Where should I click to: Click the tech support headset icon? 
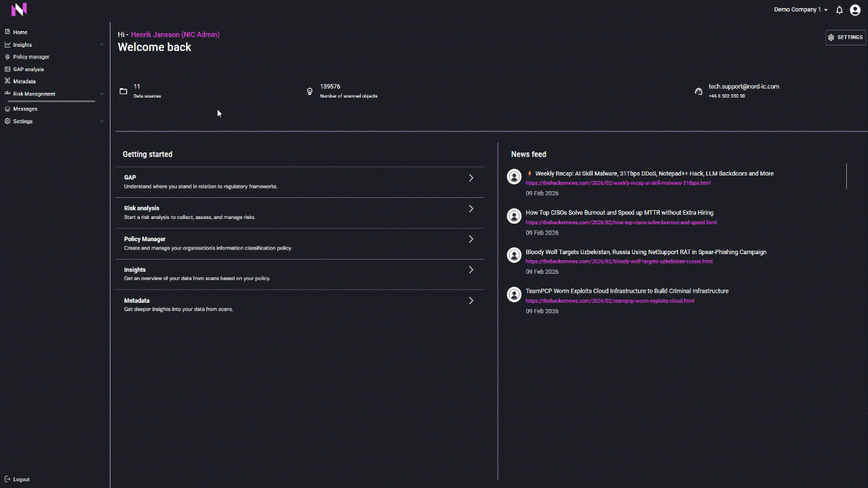point(698,91)
